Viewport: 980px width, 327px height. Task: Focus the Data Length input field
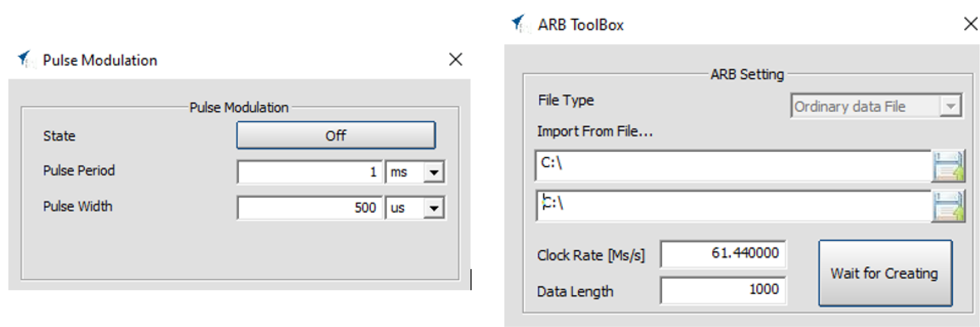[x=722, y=290]
